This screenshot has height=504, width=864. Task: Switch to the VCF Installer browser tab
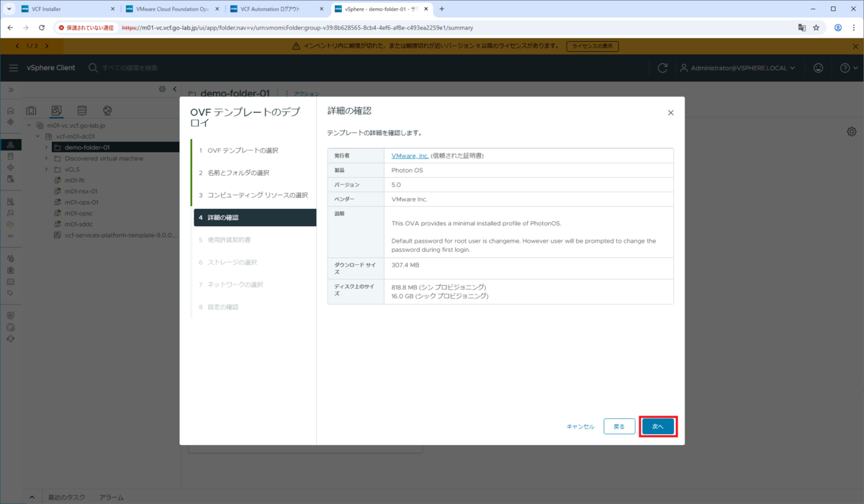click(67, 9)
